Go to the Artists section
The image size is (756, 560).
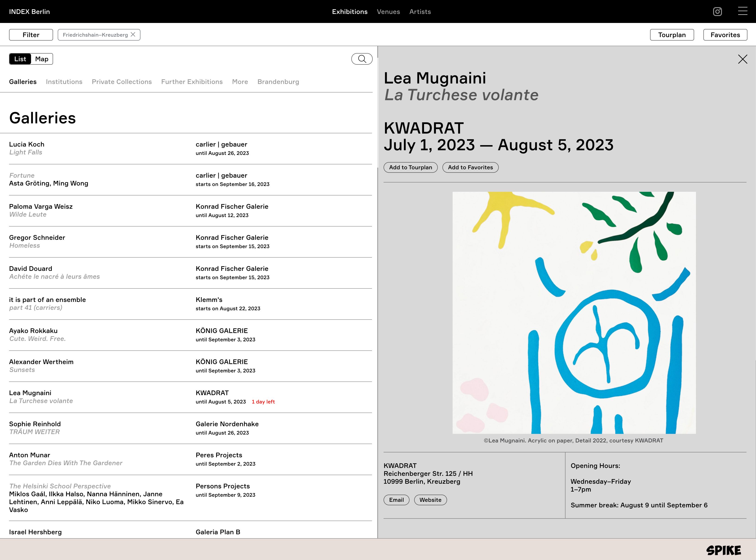(420, 12)
